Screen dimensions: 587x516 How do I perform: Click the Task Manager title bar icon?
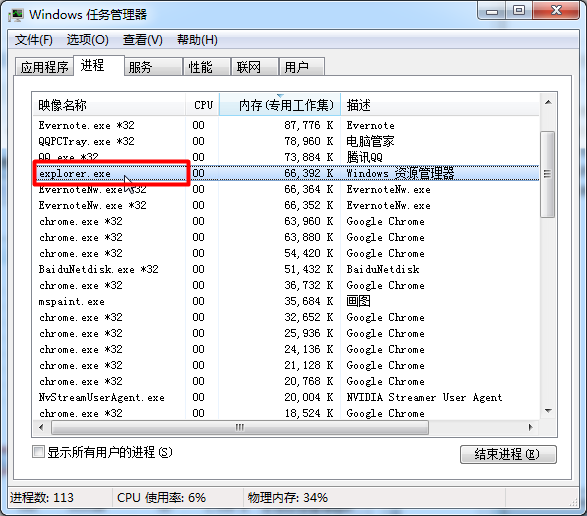coord(16,15)
